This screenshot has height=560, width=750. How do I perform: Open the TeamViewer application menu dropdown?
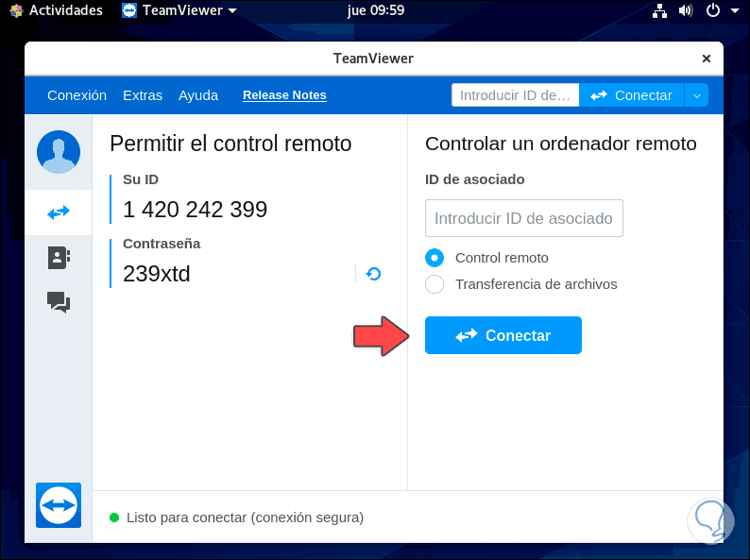179,10
